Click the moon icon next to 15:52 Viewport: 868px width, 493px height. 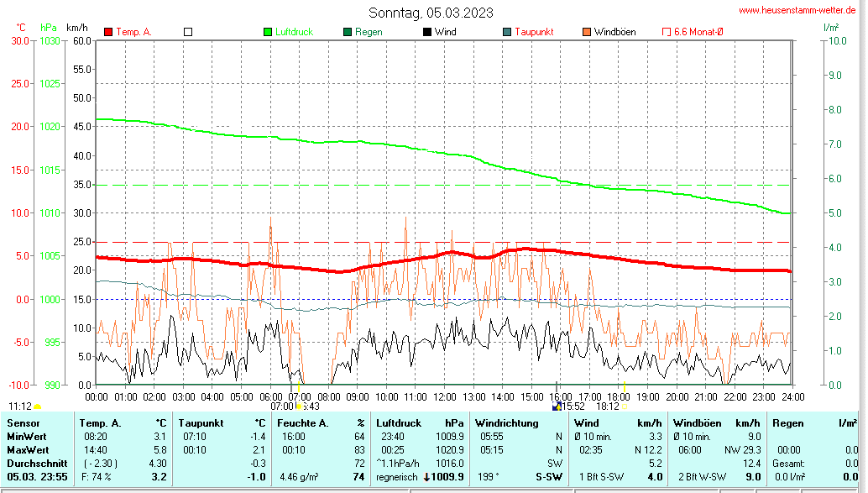pyautogui.click(x=556, y=406)
